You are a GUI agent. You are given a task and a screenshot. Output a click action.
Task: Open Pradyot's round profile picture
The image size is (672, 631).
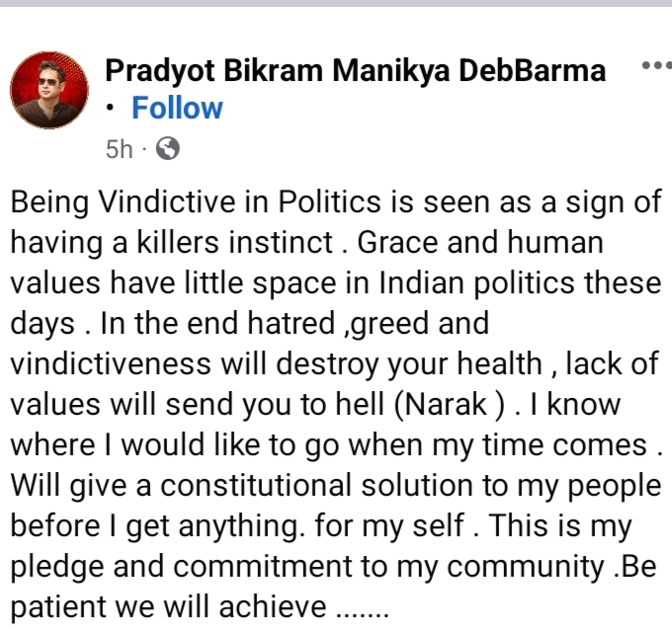point(49,90)
